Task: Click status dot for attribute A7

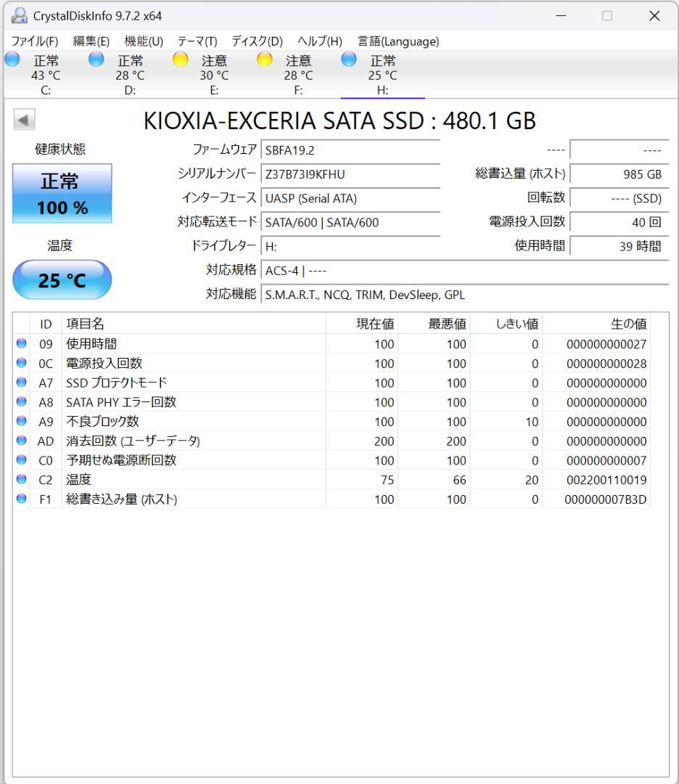Action: [21, 383]
